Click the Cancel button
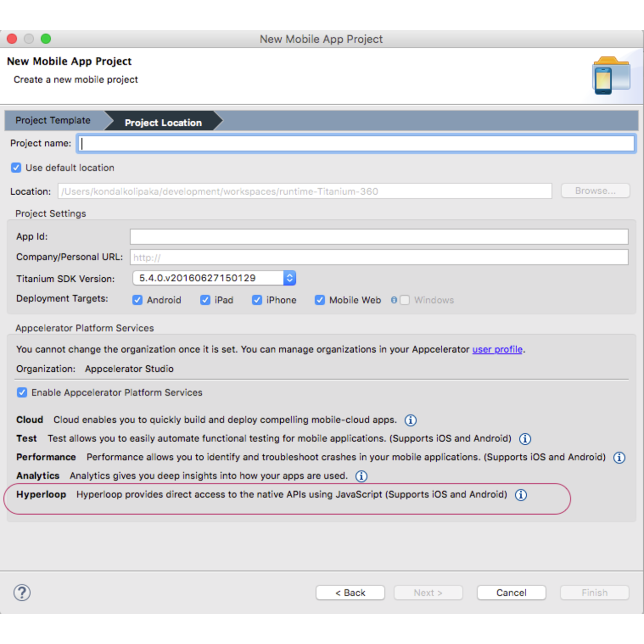 tap(511, 592)
